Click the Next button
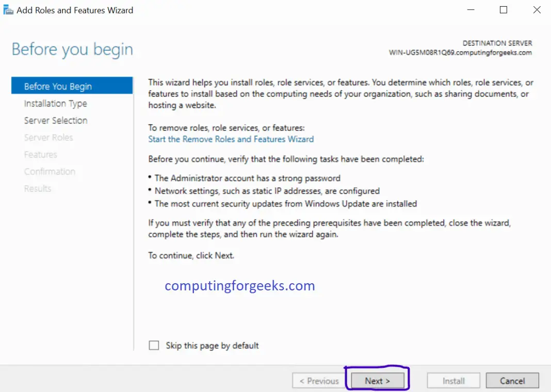Viewport: 551px width, 392px height. (377, 380)
